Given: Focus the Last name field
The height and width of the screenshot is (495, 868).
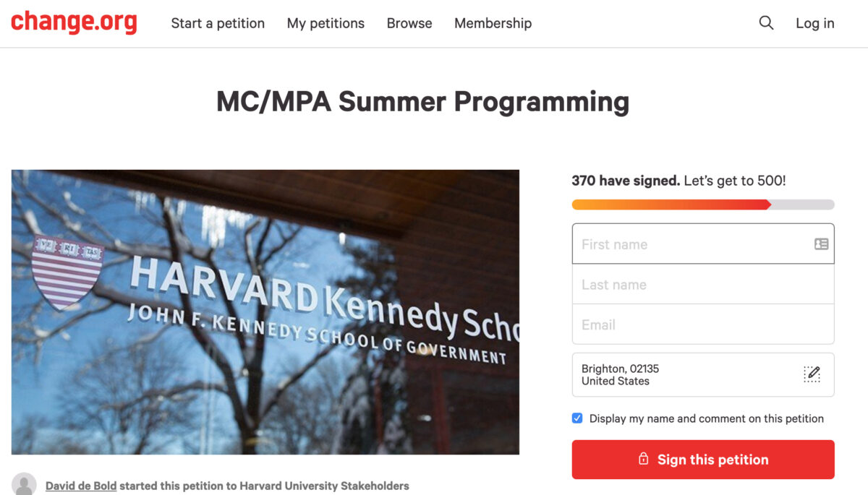Looking at the screenshot, I should [x=702, y=285].
